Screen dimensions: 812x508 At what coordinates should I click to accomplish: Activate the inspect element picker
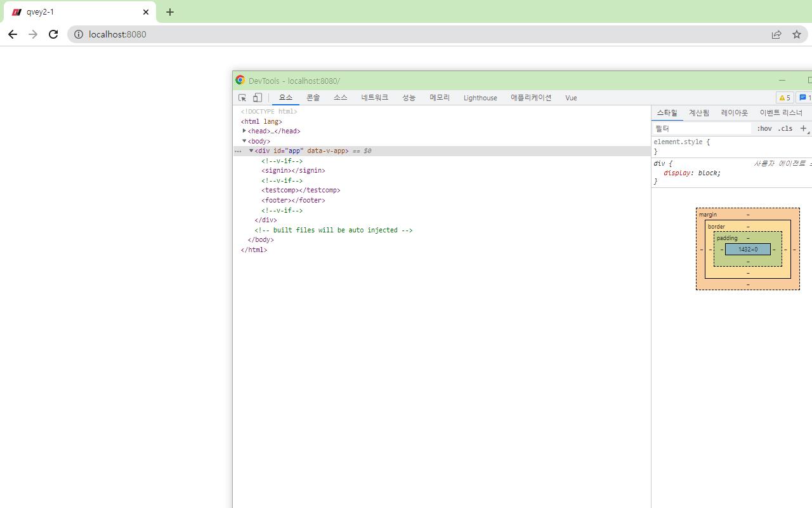pyautogui.click(x=242, y=98)
